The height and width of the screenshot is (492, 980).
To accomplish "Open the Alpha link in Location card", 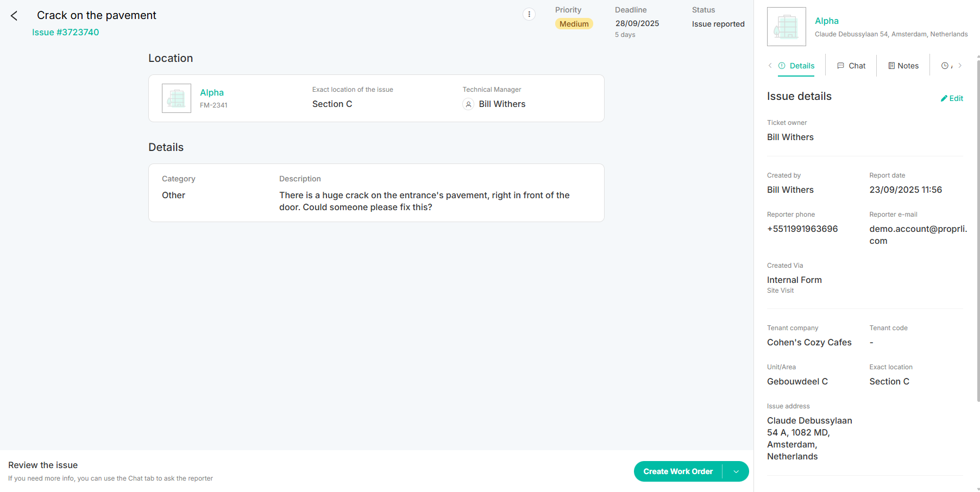I will (x=212, y=93).
